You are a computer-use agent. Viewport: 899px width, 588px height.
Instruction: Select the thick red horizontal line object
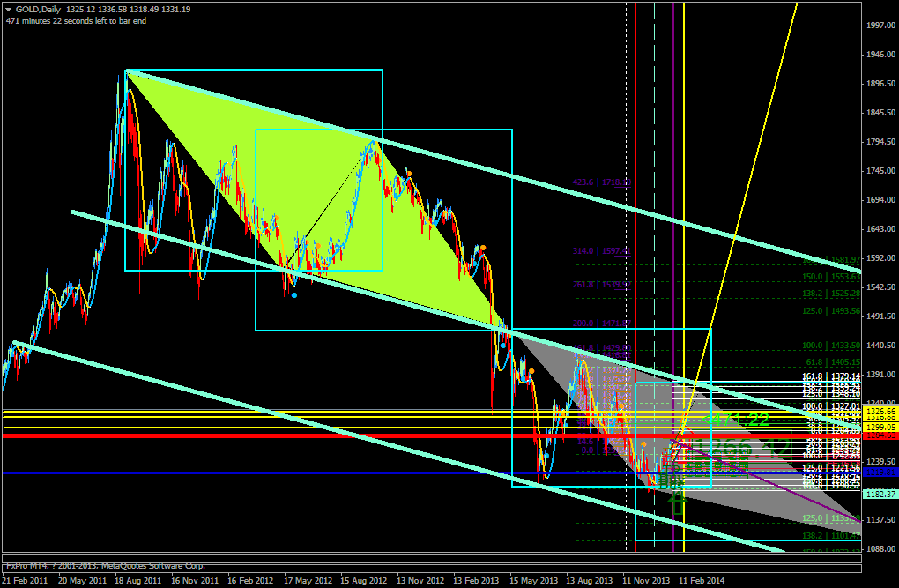[x=431, y=436]
